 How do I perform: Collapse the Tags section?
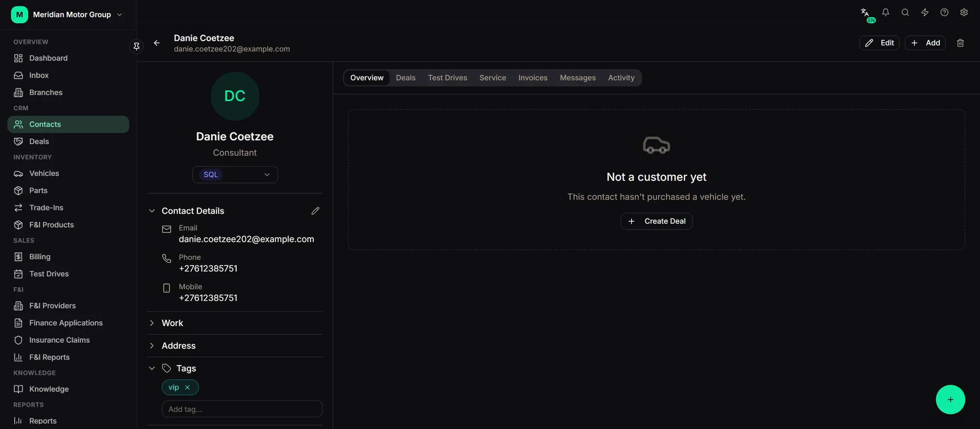click(x=152, y=368)
